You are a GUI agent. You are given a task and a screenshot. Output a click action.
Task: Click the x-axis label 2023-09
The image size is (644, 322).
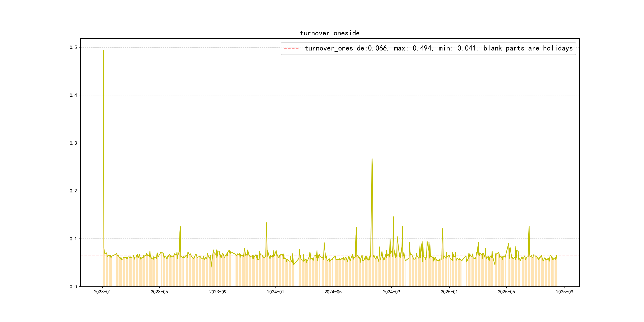[217, 292]
